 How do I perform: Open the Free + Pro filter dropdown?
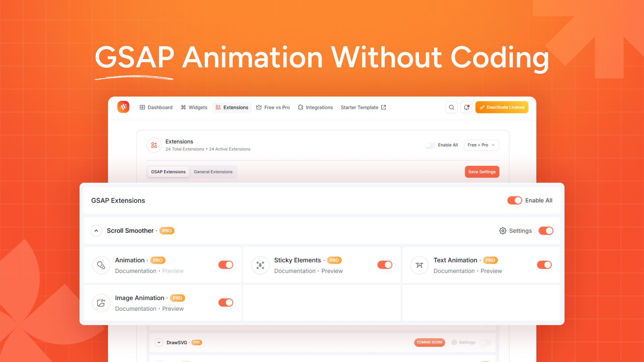point(481,145)
